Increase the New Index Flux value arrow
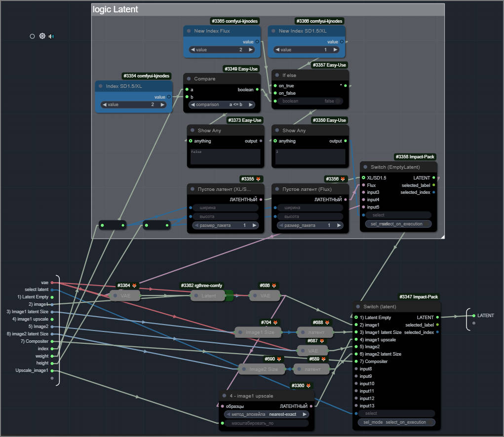 pyautogui.click(x=251, y=50)
